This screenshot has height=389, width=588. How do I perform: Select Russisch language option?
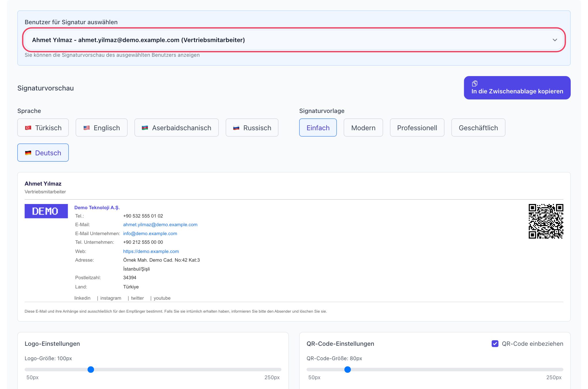pyautogui.click(x=252, y=127)
